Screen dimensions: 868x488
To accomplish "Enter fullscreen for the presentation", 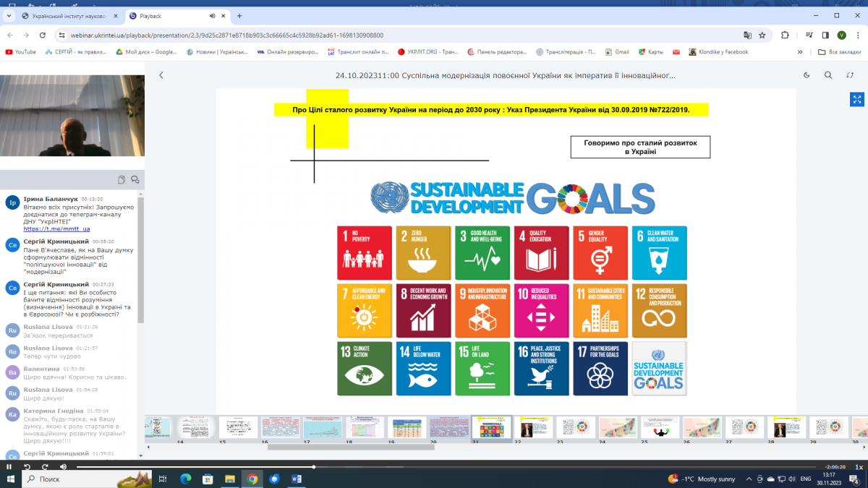I will click(857, 100).
